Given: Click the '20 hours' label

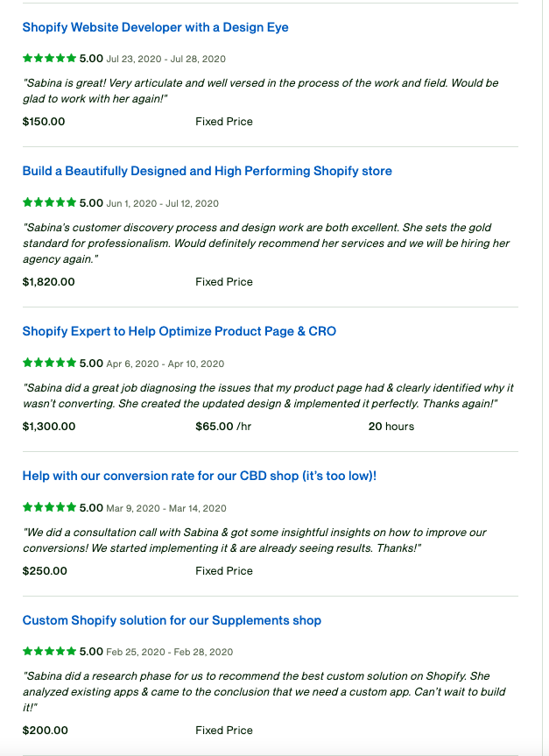Looking at the screenshot, I should pyautogui.click(x=391, y=427).
